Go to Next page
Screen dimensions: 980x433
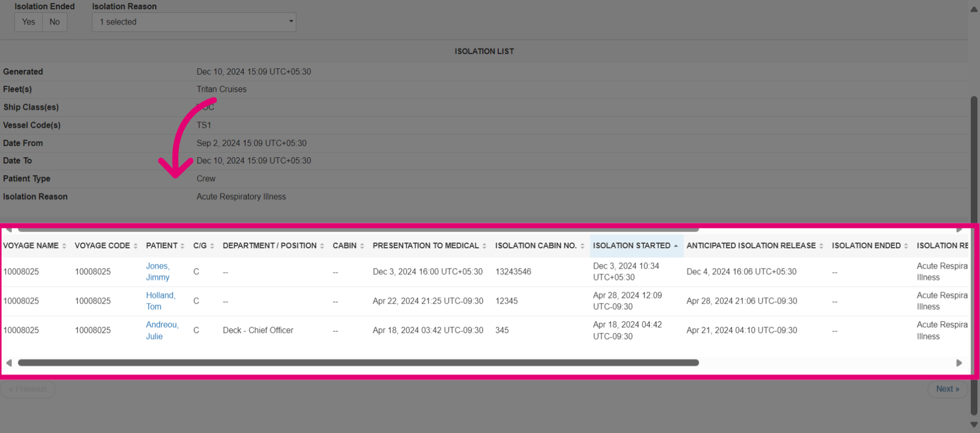pyautogui.click(x=947, y=389)
